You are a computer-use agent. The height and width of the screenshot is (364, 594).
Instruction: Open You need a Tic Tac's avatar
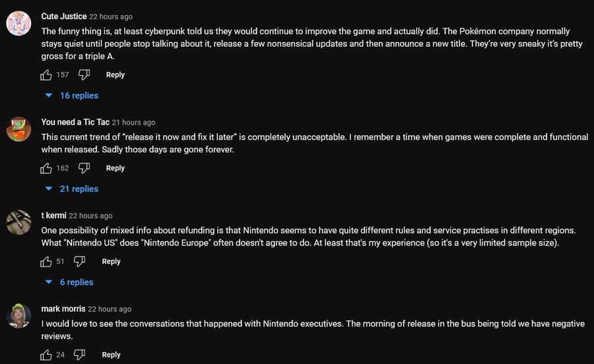(18, 129)
